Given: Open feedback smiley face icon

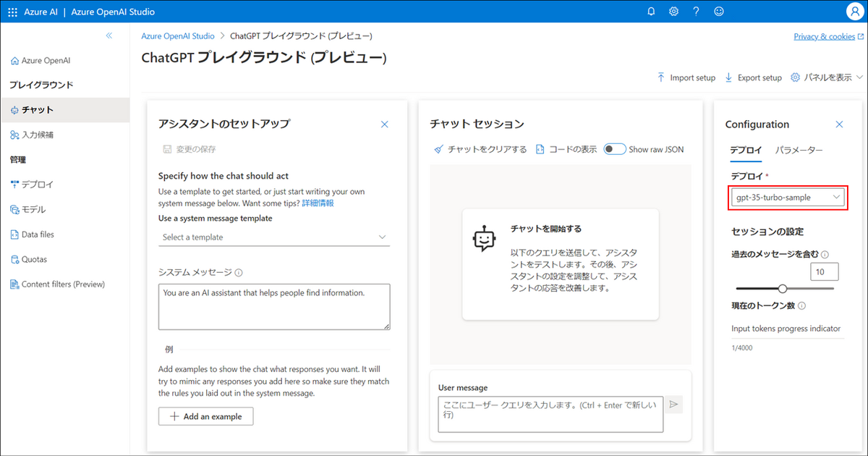Looking at the screenshot, I should (x=718, y=12).
